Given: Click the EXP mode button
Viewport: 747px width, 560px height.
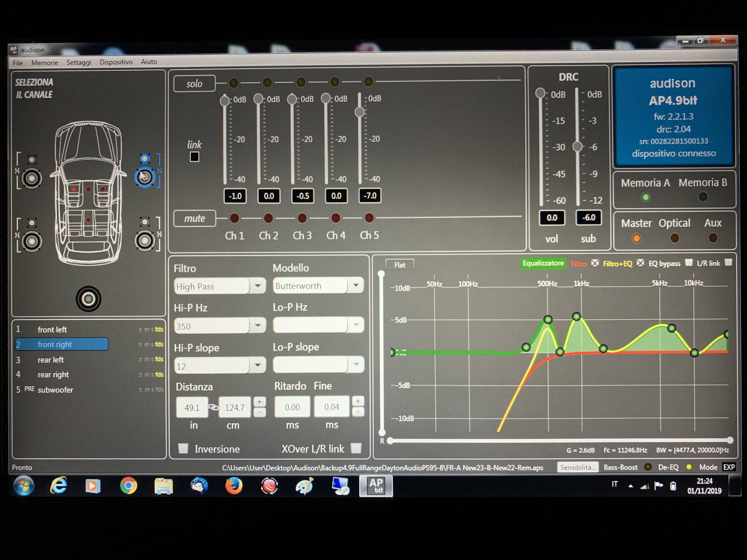Looking at the screenshot, I should [x=729, y=467].
